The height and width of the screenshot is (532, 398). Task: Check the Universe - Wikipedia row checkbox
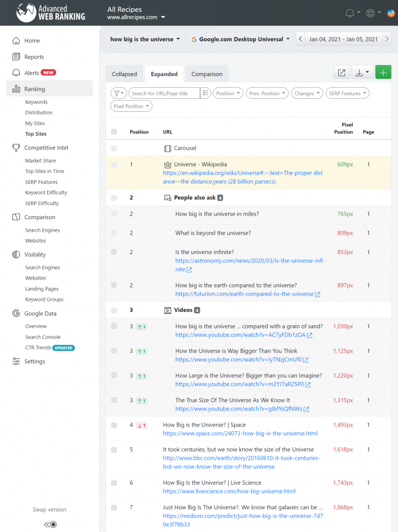(114, 165)
